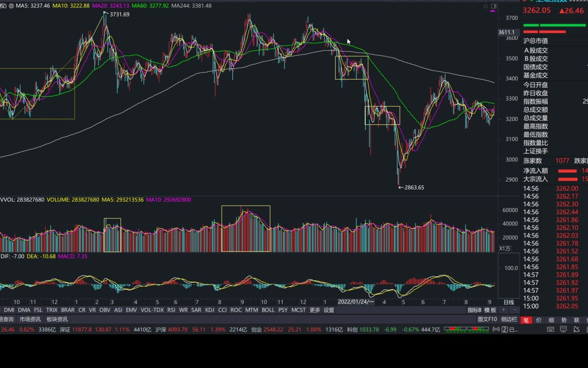Click the plus button to add indicator pane
The height and width of the screenshot is (368, 588).
tap(503, 310)
